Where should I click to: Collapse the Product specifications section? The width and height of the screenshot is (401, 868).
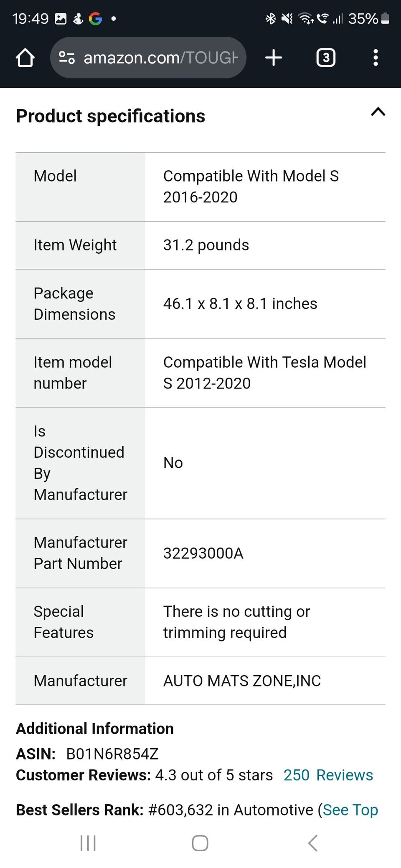click(378, 112)
